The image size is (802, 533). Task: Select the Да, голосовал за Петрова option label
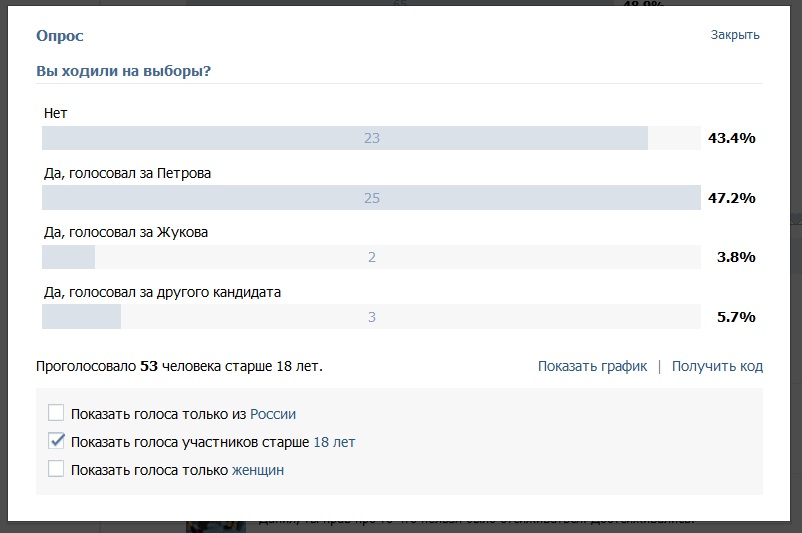[127, 173]
